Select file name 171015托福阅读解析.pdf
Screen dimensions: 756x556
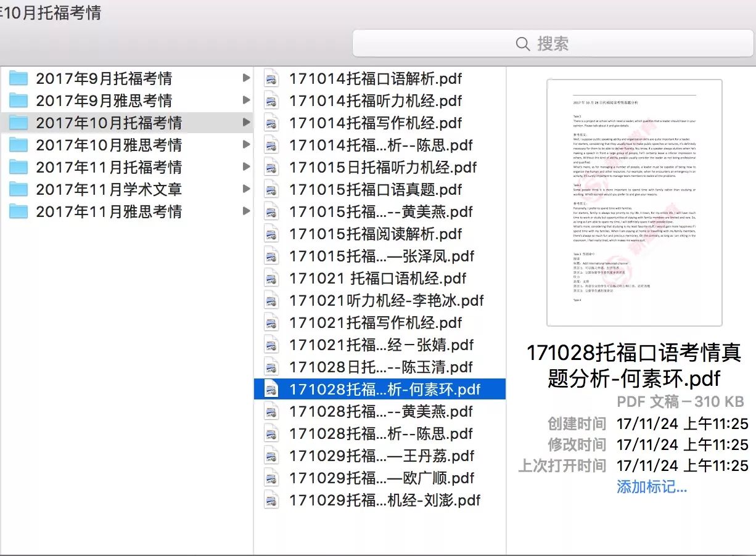(376, 234)
